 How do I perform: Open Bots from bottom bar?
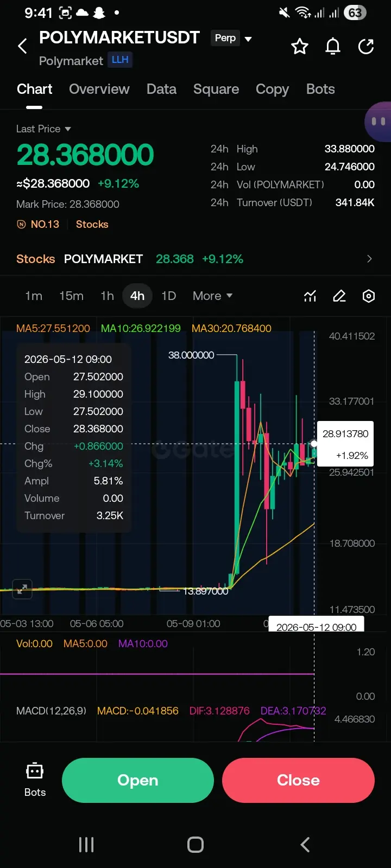point(35,780)
